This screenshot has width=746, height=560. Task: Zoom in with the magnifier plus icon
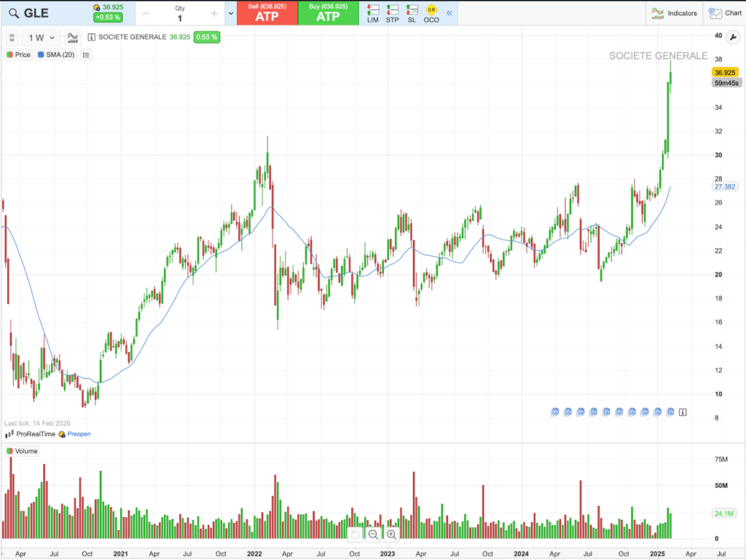click(391, 535)
